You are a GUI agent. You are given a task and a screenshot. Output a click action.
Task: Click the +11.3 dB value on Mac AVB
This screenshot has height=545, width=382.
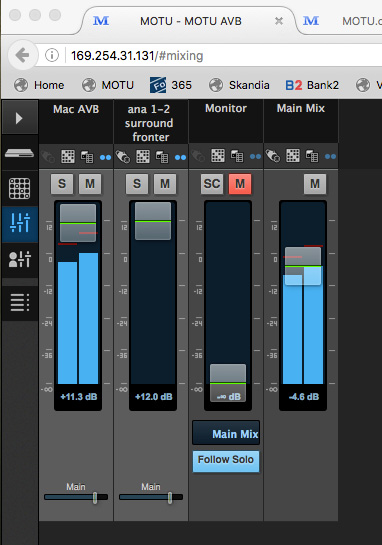coord(79,397)
